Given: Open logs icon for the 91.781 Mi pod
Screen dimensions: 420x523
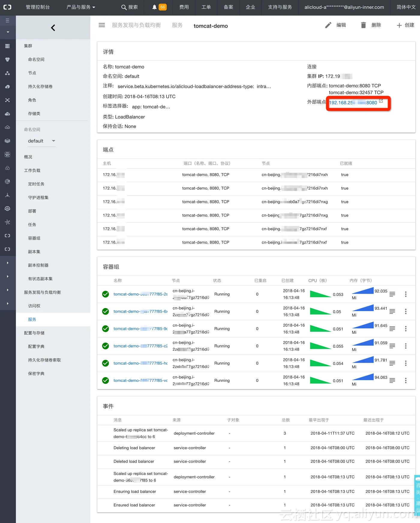Looking at the screenshot, I should [392, 363].
